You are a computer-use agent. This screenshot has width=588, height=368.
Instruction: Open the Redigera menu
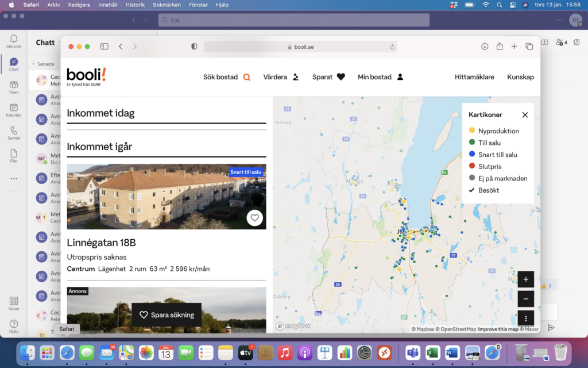coord(79,5)
